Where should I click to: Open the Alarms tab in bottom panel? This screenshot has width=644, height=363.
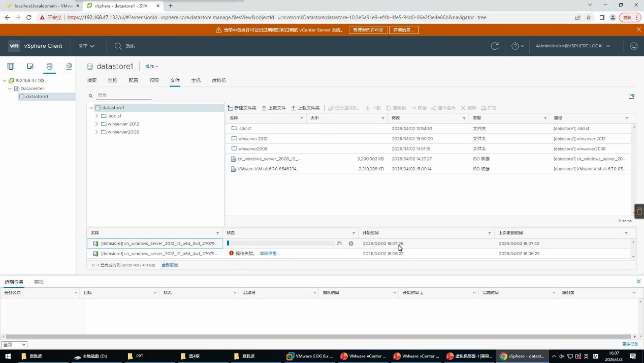click(39, 282)
